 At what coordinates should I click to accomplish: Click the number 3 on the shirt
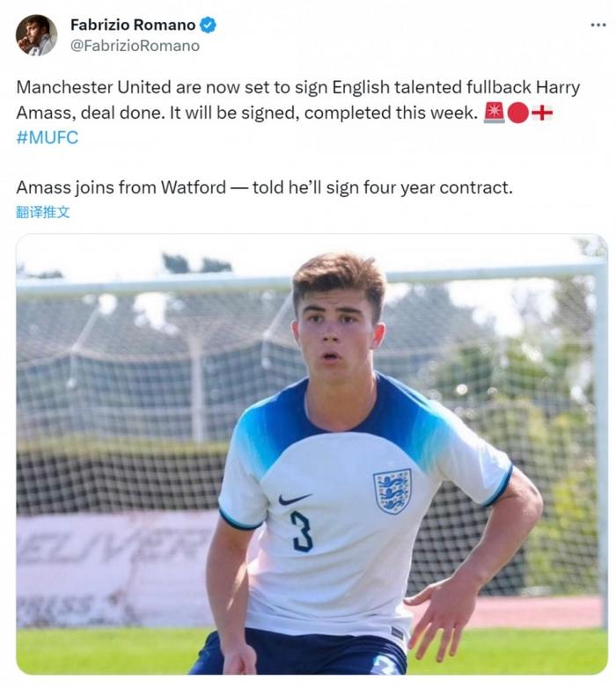[x=302, y=531]
